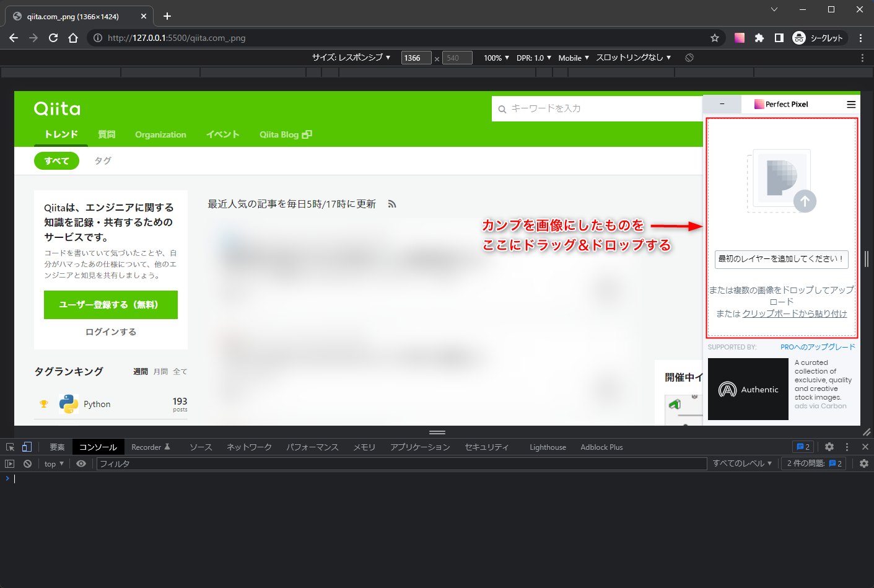Select the タグ filter tab
Viewport: 874px width, 588px height.
tap(103, 160)
